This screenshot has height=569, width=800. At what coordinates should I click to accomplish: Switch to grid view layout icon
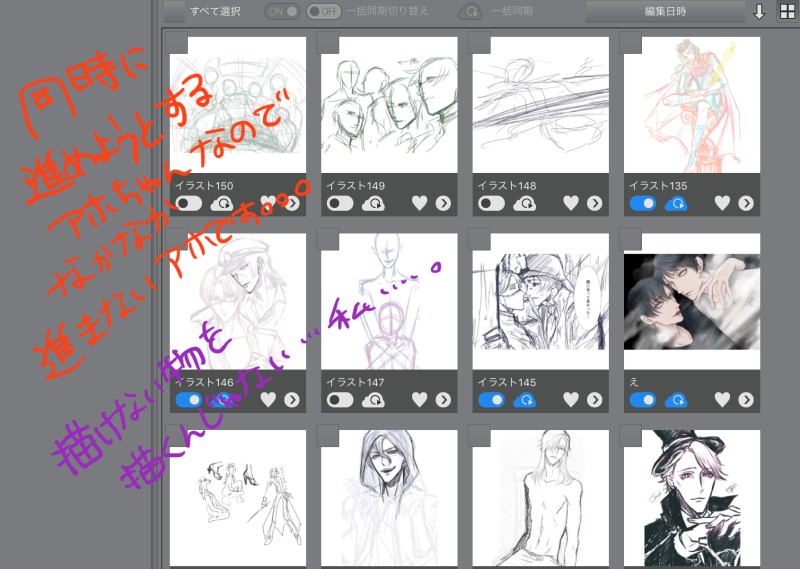[x=788, y=12]
